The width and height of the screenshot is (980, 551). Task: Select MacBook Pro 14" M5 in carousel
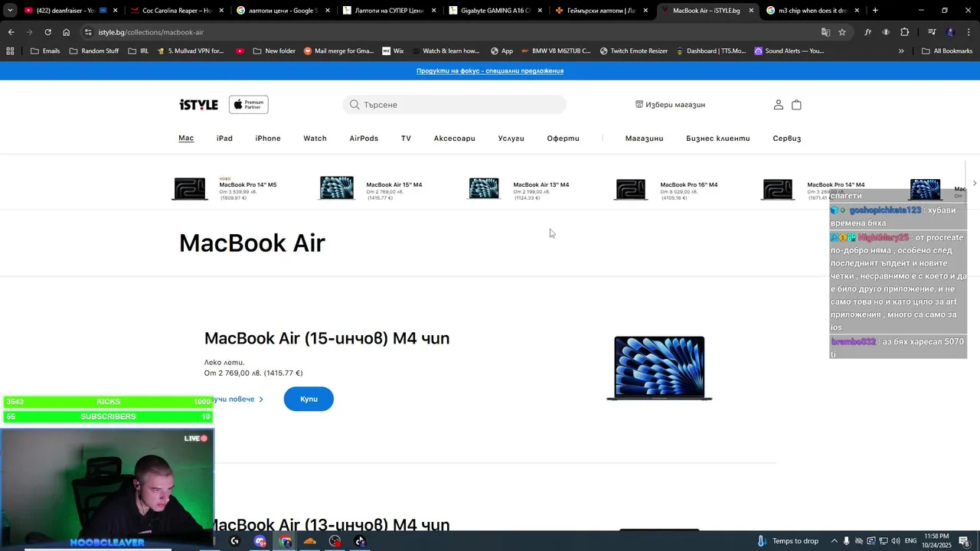(x=225, y=189)
